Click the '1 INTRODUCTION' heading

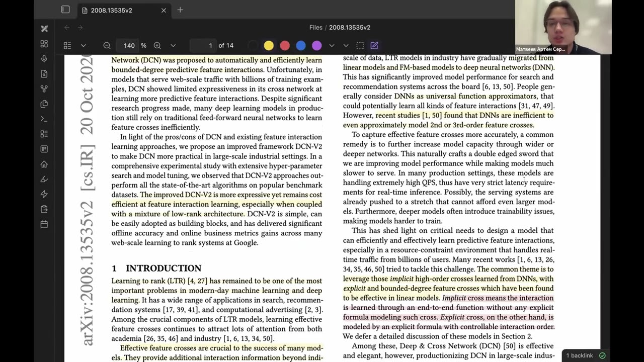(x=156, y=268)
